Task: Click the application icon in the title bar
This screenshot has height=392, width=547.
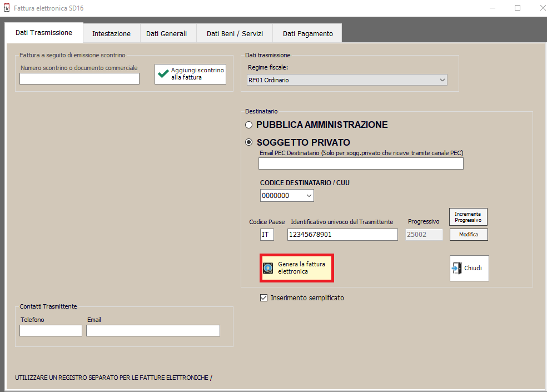Action: tap(7, 8)
